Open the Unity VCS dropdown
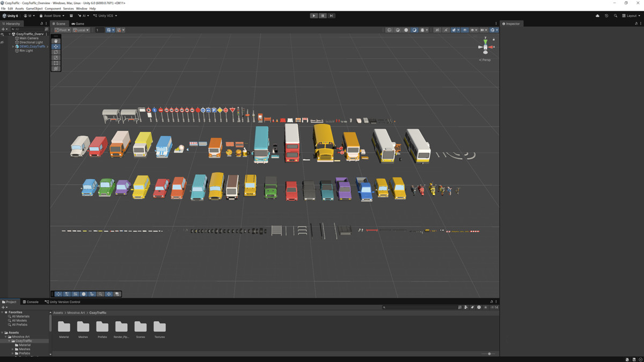This screenshot has height=362, width=644. tap(105, 16)
